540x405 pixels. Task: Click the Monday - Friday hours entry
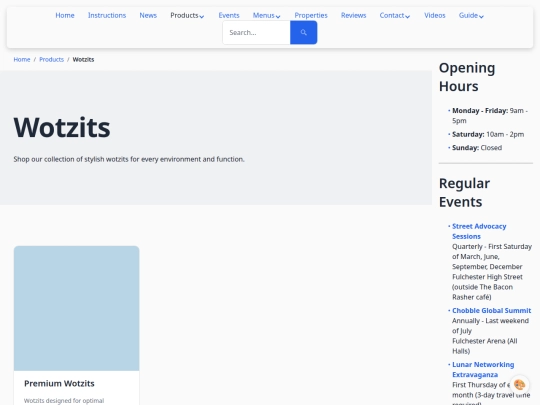490,115
